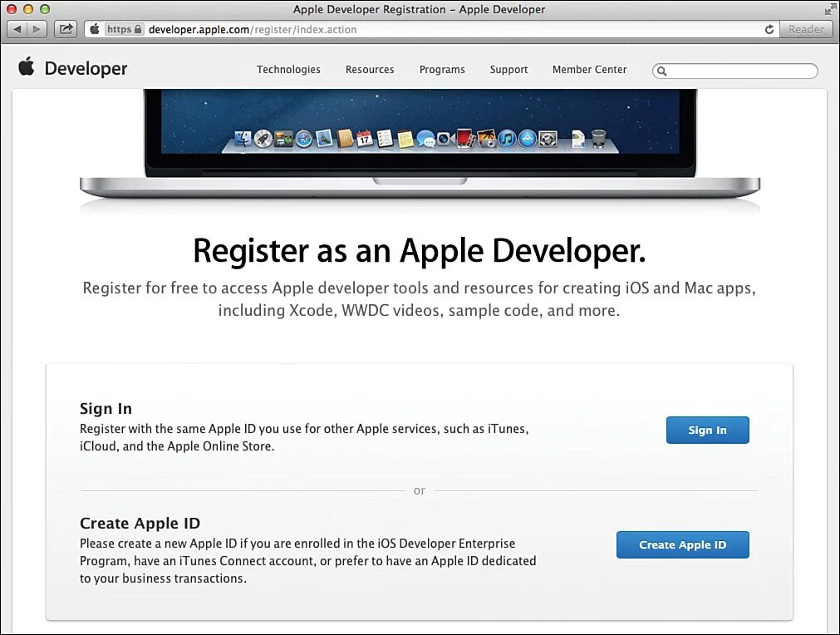Reload the page with the refresh icon
840x635 pixels.
tap(769, 29)
